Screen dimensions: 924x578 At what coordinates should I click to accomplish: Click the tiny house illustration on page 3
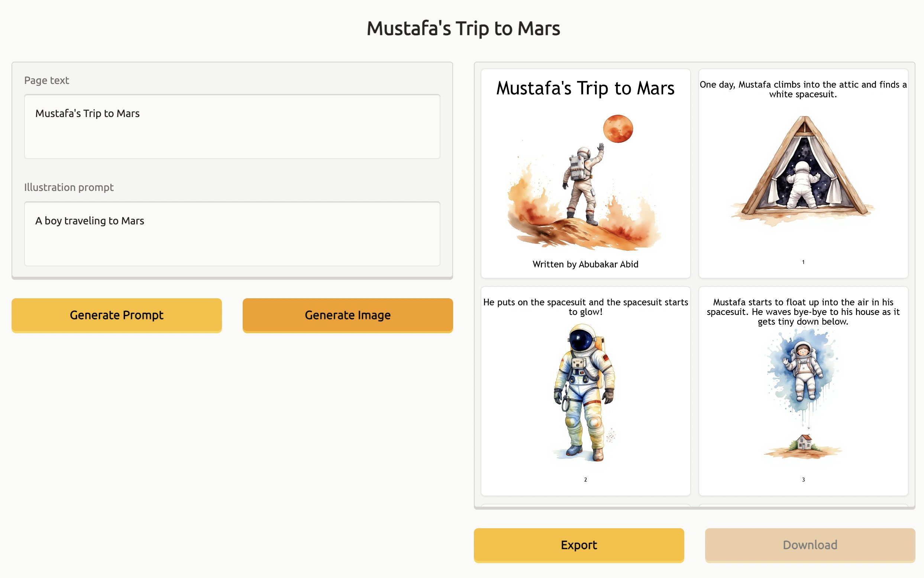[804, 444]
